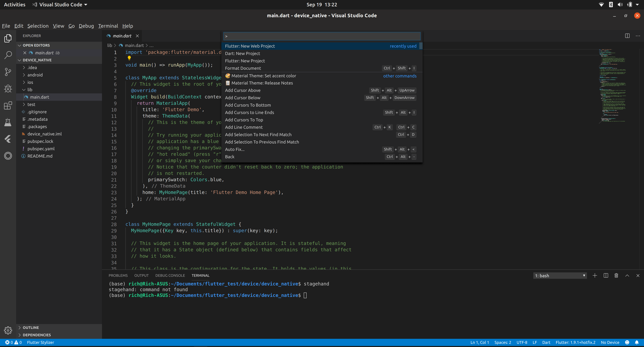Expand the OUTLINE section
Viewport: 644px width, 347px height.
click(31, 327)
